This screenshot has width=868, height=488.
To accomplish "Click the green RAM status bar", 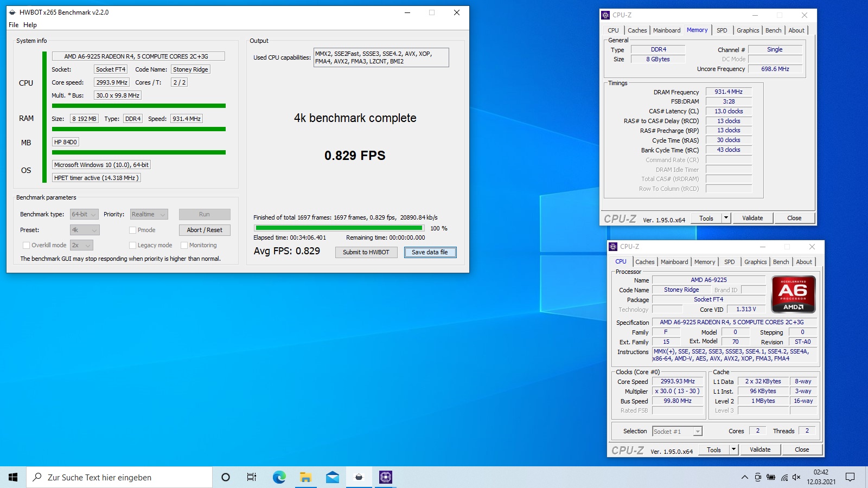I will point(139,129).
